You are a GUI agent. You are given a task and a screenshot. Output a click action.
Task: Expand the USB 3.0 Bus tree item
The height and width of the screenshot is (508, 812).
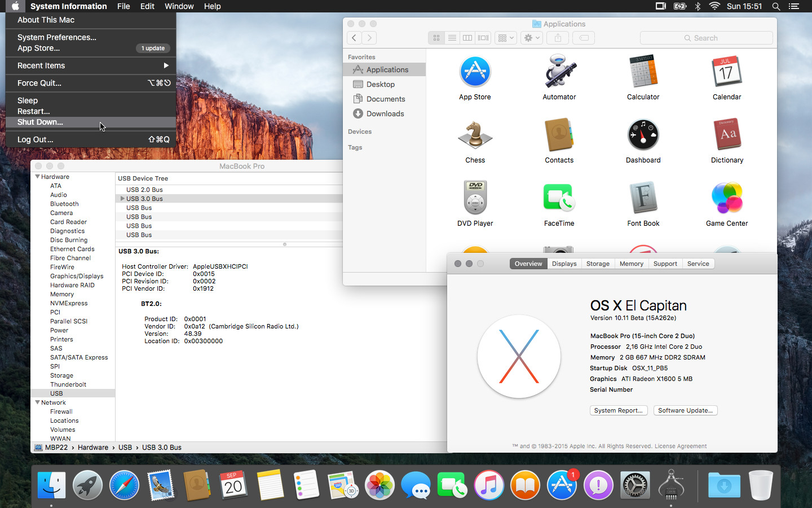[122, 199]
